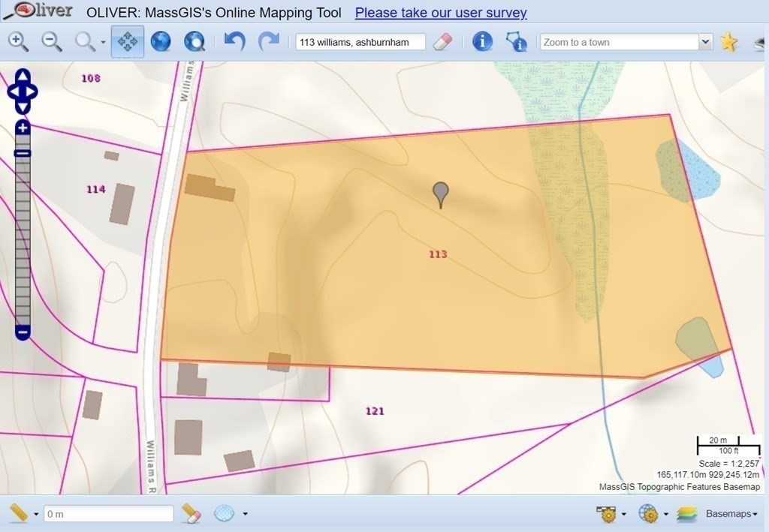
Task: Go back to previous map view
Action: point(235,42)
